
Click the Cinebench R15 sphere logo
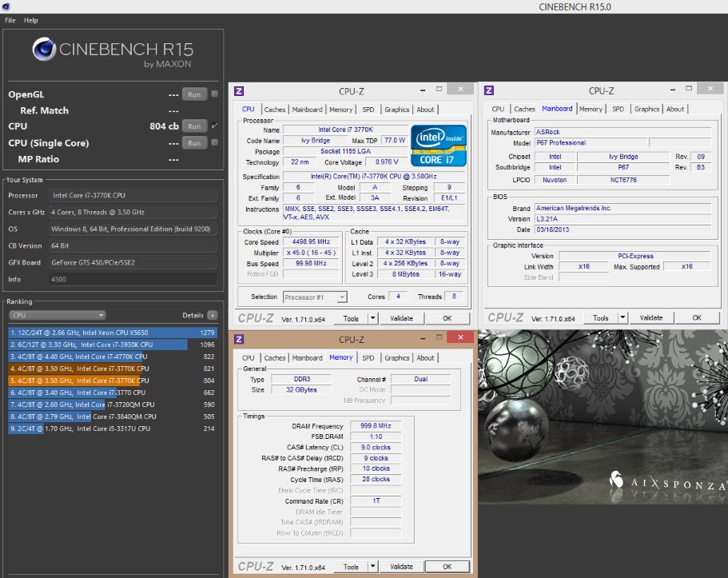44,50
